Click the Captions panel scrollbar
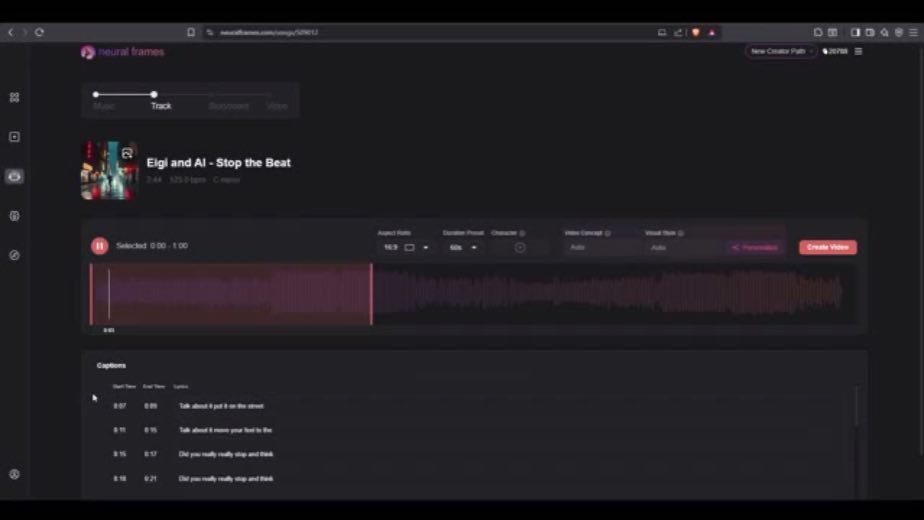Image resolution: width=924 pixels, height=520 pixels. point(856,406)
